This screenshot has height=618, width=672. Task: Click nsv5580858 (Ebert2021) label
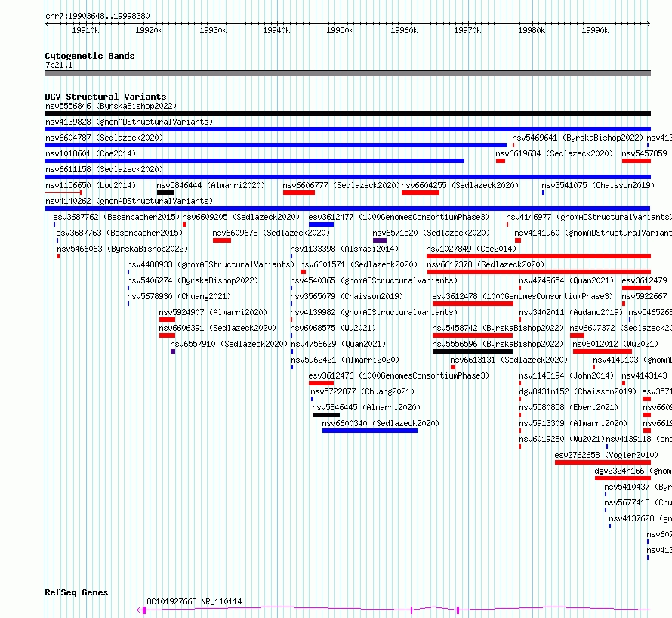tap(569, 407)
